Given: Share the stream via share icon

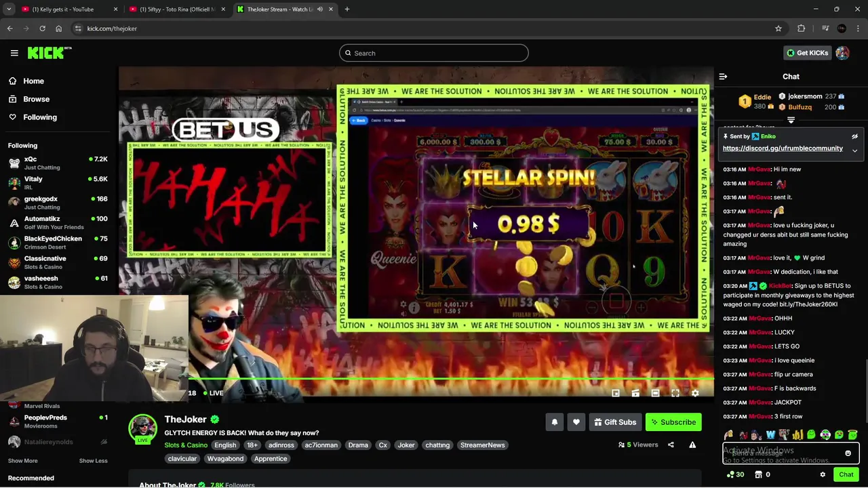Looking at the screenshot, I should pyautogui.click(x=671, y=445).
